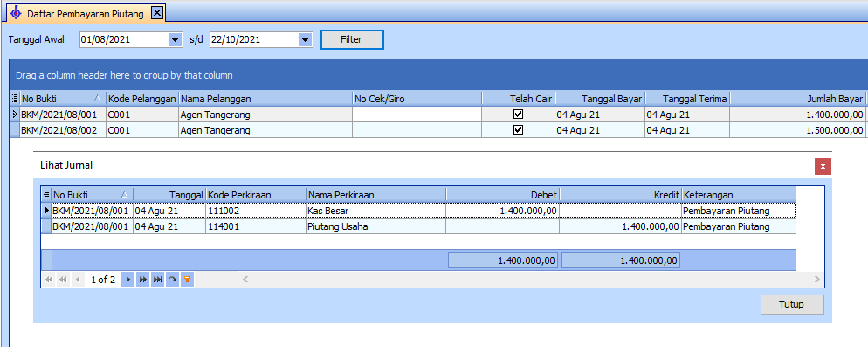Open the end date 22/10/2021 dropdown
Viewport: 868px width, 347px height.
pos(305,40)
